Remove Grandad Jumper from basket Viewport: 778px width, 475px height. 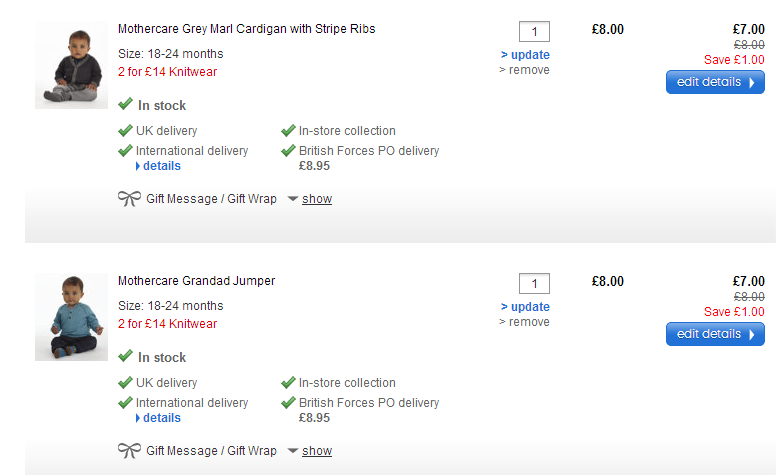525,322
